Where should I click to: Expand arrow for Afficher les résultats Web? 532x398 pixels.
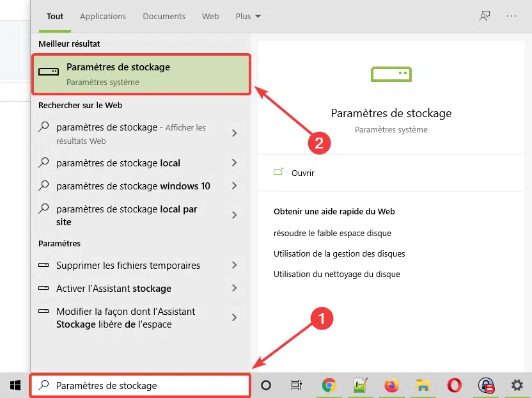pyautogui.click(x=234, y=133)
